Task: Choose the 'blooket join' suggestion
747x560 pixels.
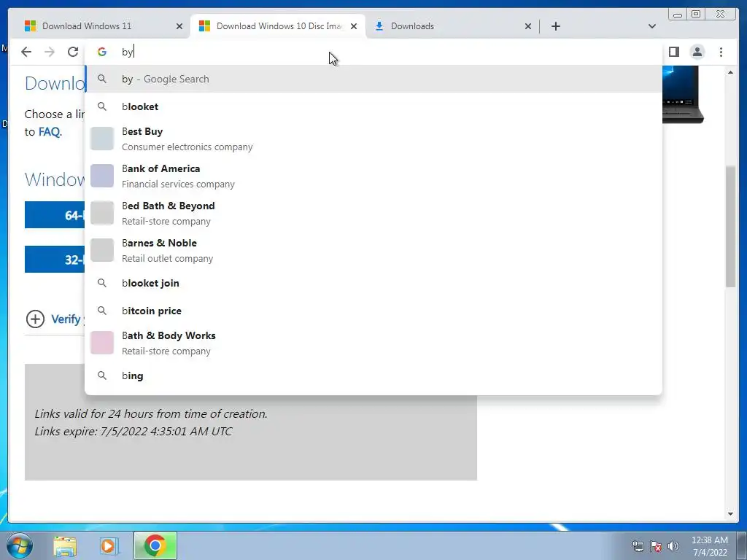Action: (x=373, y=283)
